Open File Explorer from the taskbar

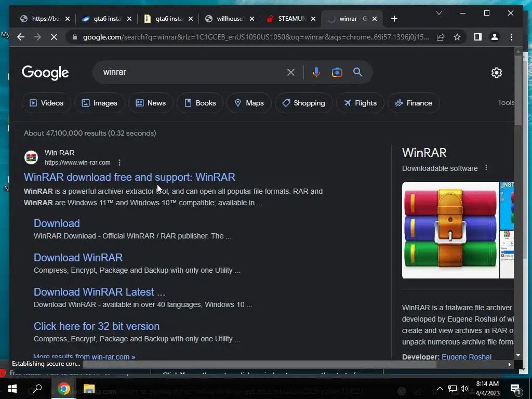pyautogui.click(x=89, y=389)
